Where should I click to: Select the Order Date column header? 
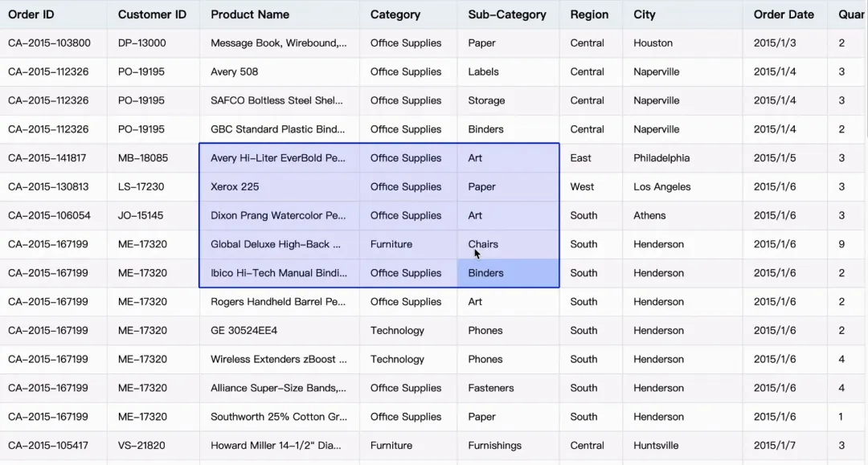point(784,14)
